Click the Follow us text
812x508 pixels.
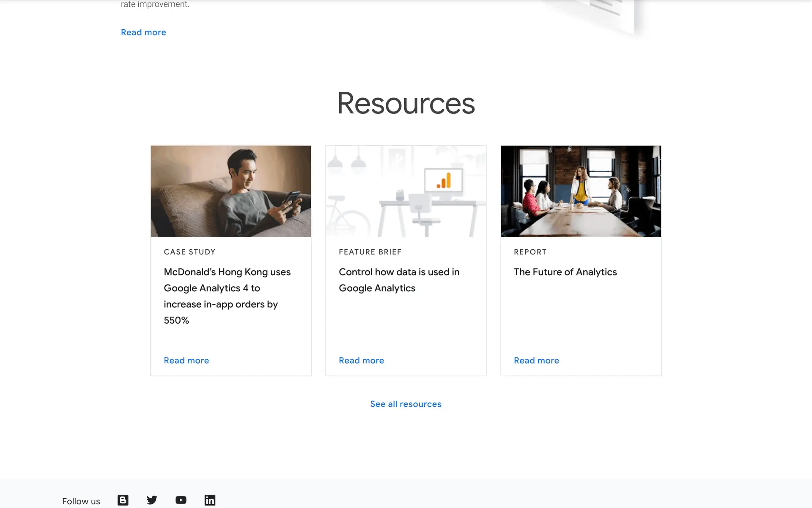(81, 501)
